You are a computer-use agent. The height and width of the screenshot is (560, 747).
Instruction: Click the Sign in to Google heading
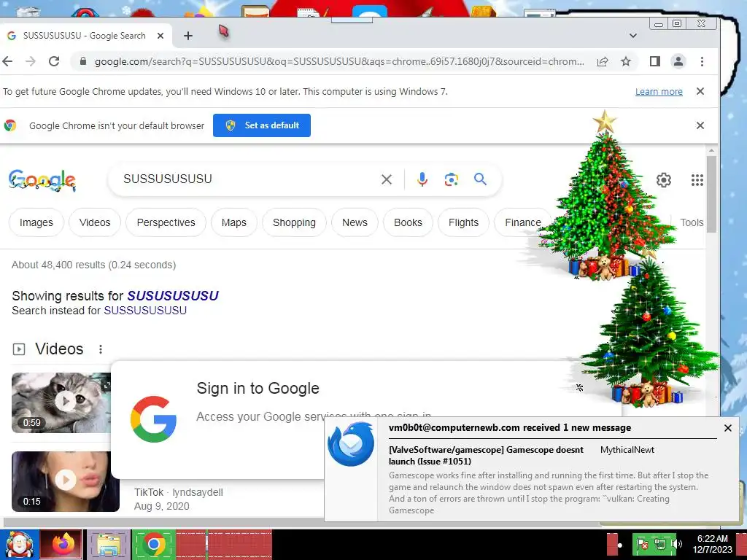click(x=258, y=388)
